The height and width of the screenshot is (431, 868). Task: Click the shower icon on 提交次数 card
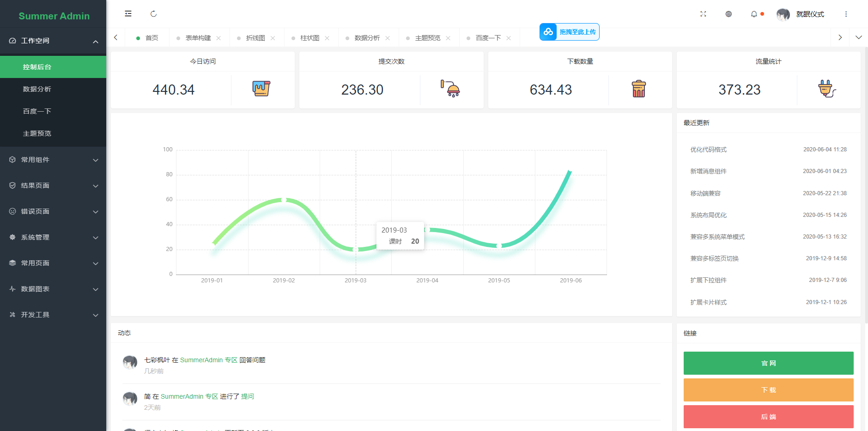[x=451, y=89]
